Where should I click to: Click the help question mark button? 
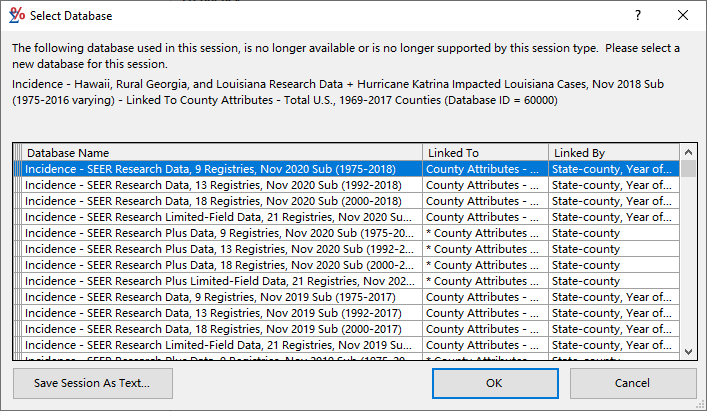click(638, 16)
